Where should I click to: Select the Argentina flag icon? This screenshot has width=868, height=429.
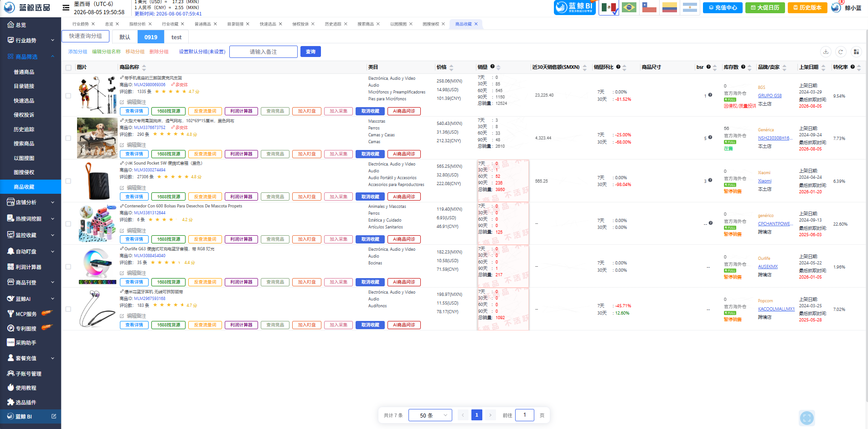[x=690, y=8]
